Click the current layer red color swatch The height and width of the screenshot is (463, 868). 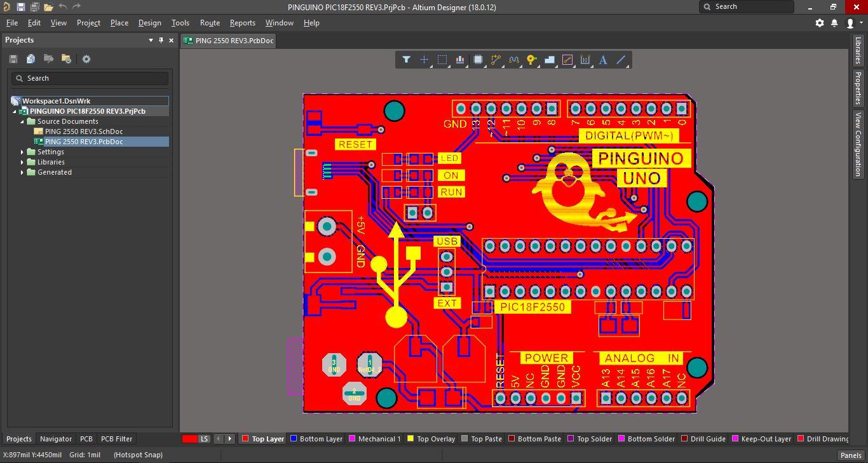pyautogui.click(x=189, y=439)
